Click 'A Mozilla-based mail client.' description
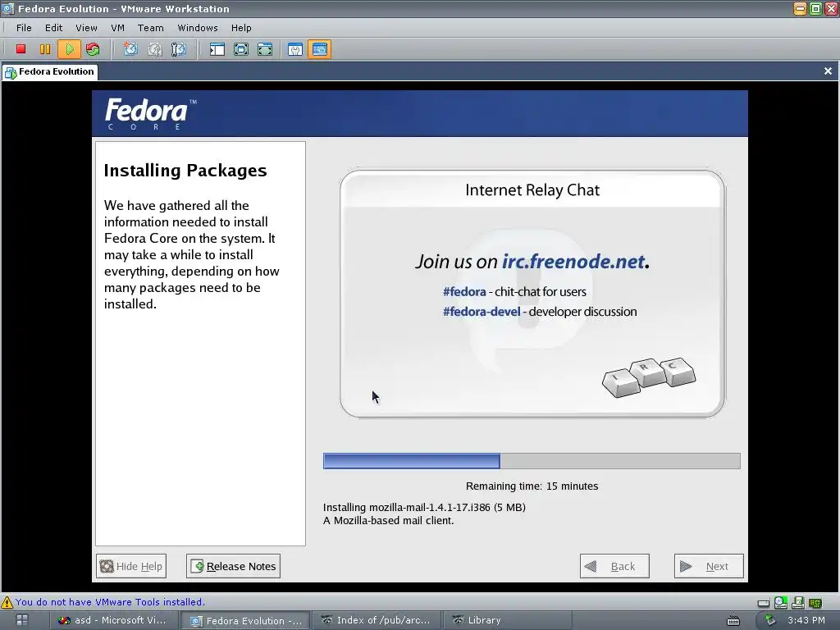840x630 pixels. pos(388,521)
